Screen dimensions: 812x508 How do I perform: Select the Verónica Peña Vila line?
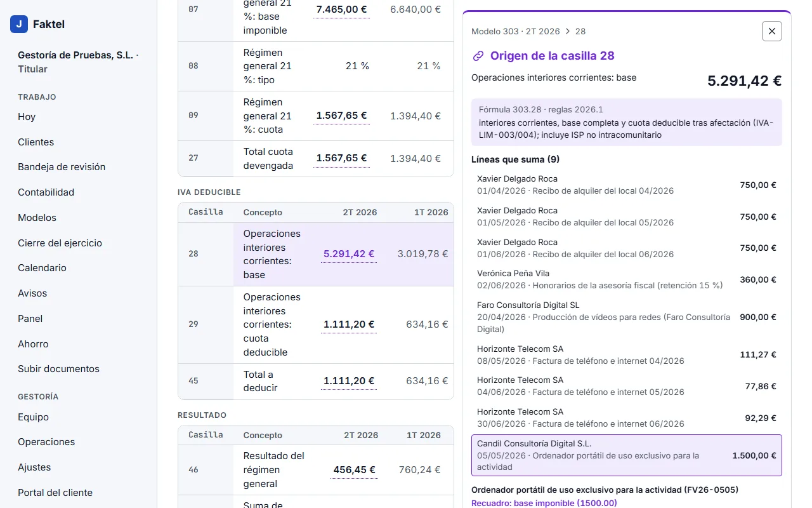pos(627,279)
